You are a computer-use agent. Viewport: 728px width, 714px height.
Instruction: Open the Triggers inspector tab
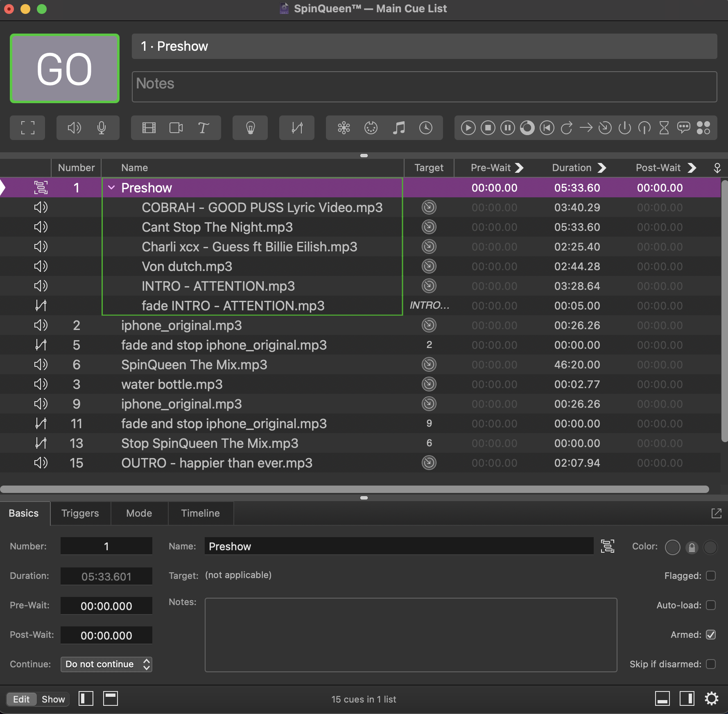pyautogui.click(x=80, y=513)
